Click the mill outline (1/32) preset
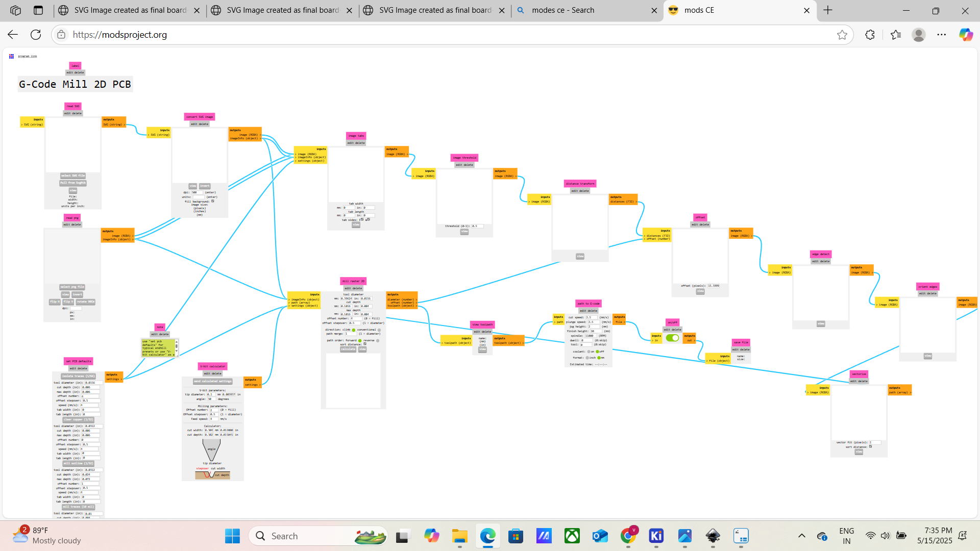980x551 pixels. pos(78,463)
